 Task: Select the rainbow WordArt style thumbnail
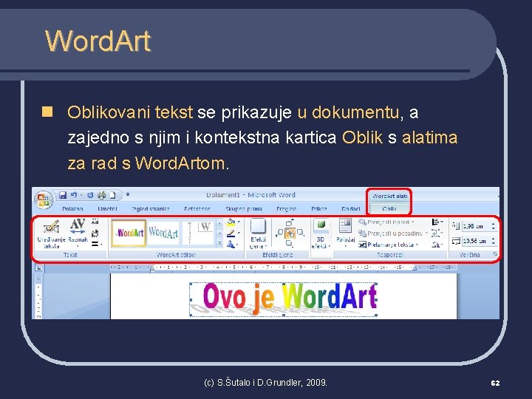[129, 233]
